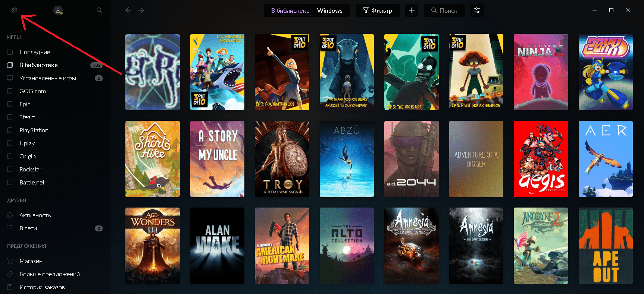Screen dimensions: 644x294
Task: Select the Windows platform filter tab
Action: click(329, 10)
